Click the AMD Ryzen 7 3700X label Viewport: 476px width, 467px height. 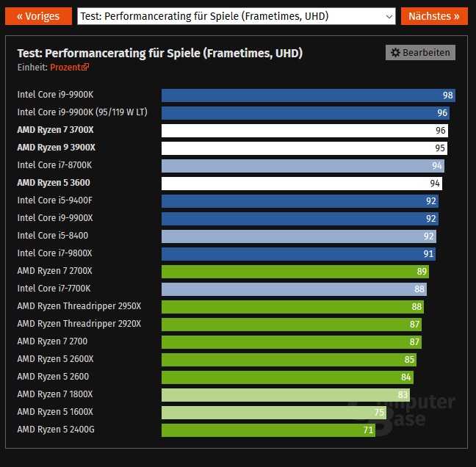(56, 130)
